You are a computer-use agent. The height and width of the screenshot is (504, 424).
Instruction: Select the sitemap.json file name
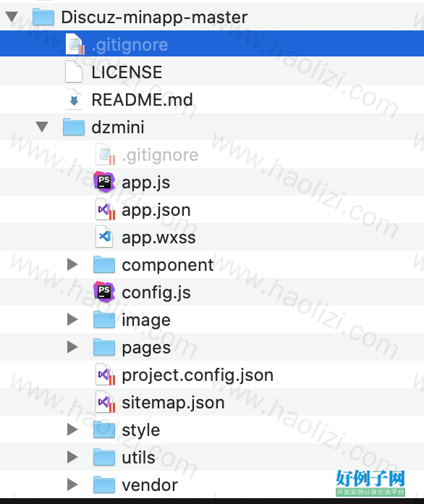click(173, 403)
